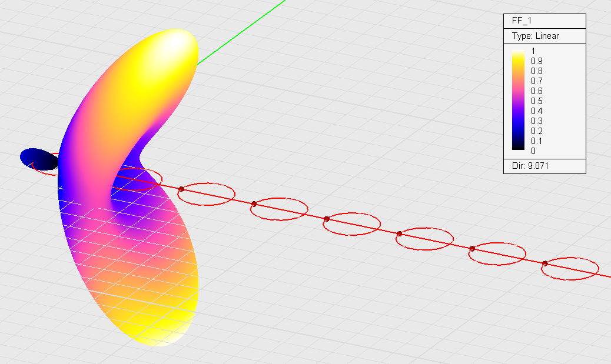Click the red node dot nearest the radiation pattern
This screenshot has height=364, width=611.
[181, 189]
